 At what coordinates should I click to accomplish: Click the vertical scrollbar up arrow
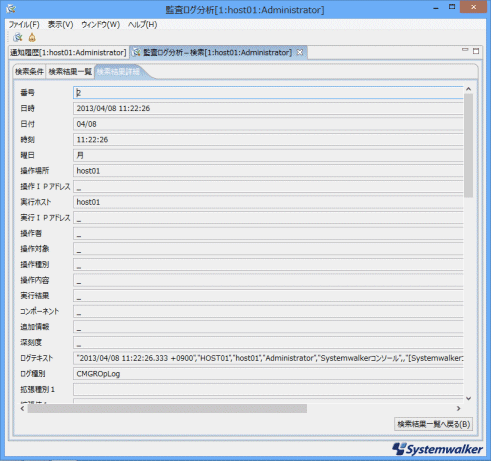tap(468, 89)
